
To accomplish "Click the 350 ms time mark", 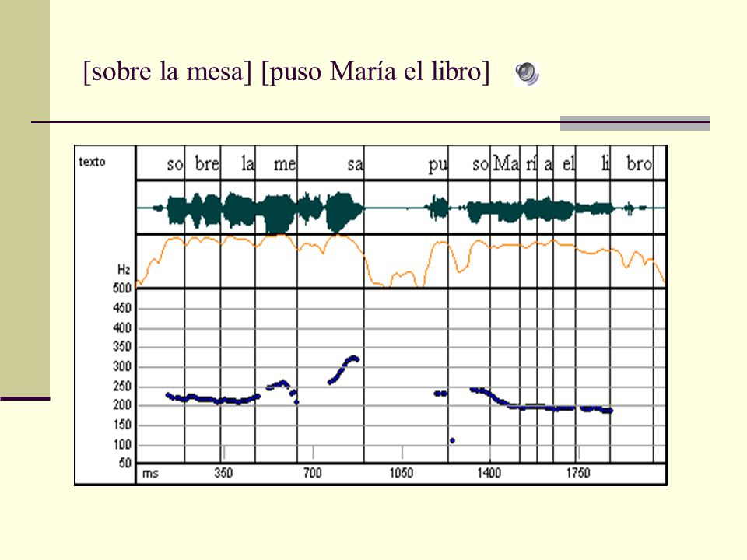I will point(223,473).
